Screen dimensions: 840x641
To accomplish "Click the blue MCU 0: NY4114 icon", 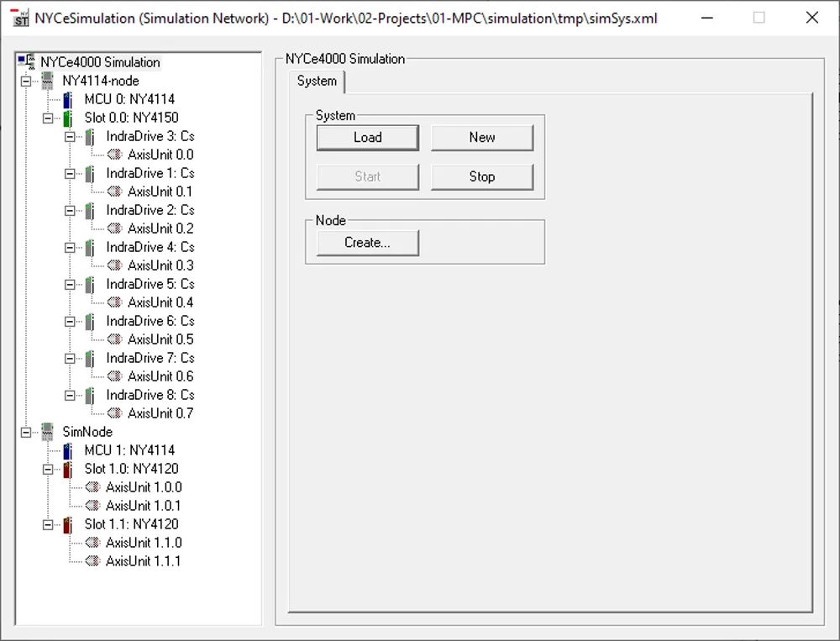I will coord(69,99).
